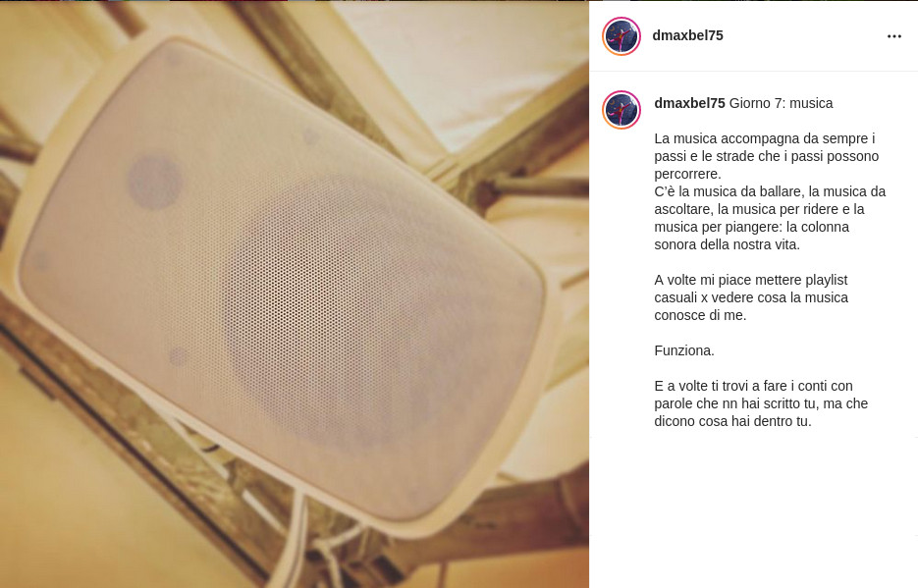This screenshot has width=918, height=588.
Task: Click the phrase 'sonora della nostra vita.'
Action: [727, 244]
